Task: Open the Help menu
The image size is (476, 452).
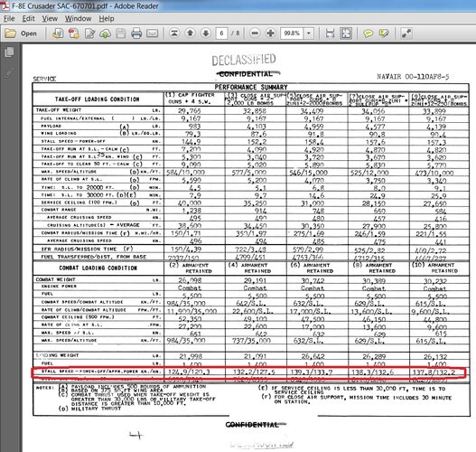Action: (107, 18)
